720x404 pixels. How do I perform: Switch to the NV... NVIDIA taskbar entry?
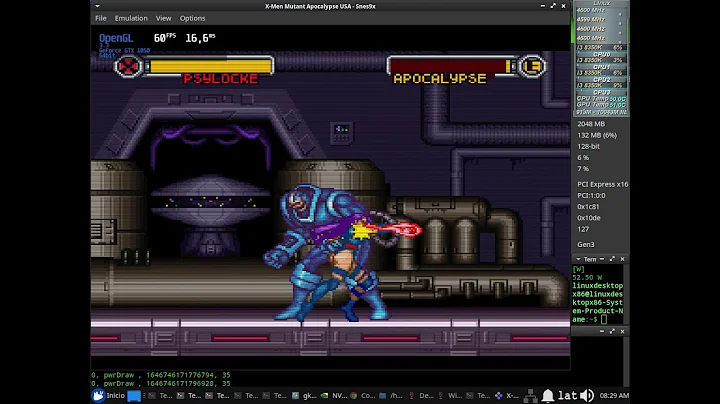334,395
